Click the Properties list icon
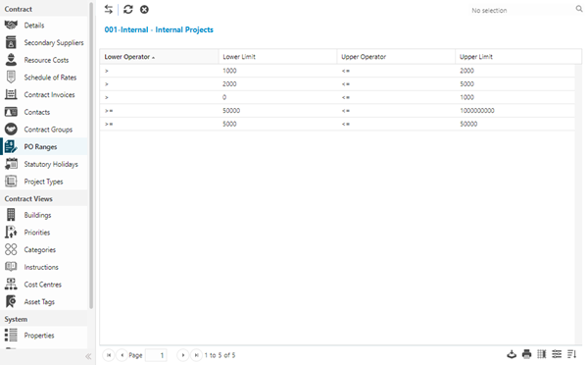The image size is (588, 365). [x=11, y=335]
